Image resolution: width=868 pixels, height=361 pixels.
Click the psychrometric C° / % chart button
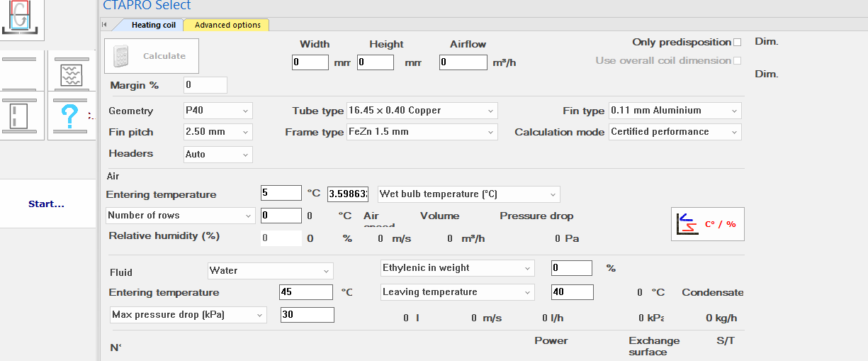[707, 223]
